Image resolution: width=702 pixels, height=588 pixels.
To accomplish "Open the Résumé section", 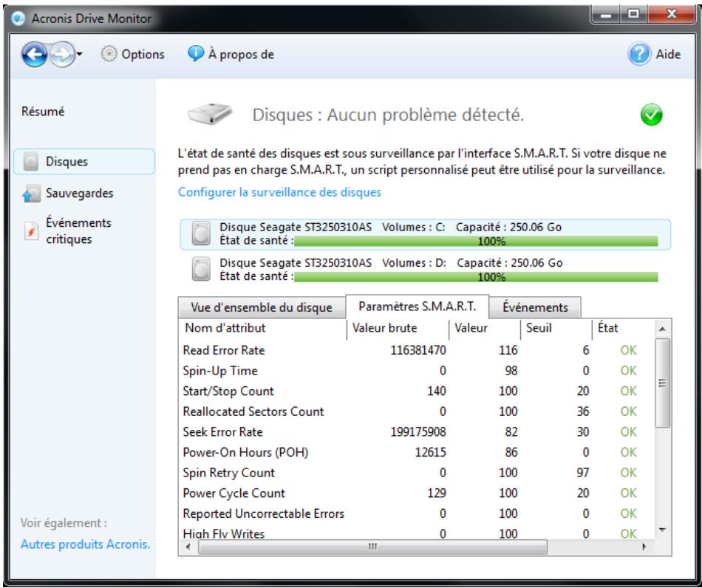I will point(43,111).
